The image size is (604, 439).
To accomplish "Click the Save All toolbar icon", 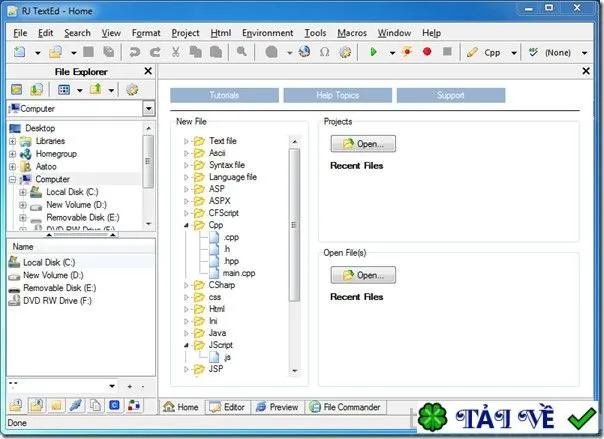I will point(109,52).
